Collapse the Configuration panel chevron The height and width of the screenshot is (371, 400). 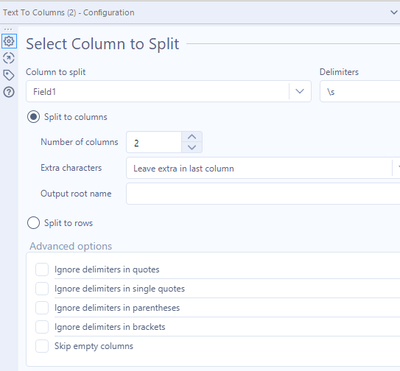(394, 13)
